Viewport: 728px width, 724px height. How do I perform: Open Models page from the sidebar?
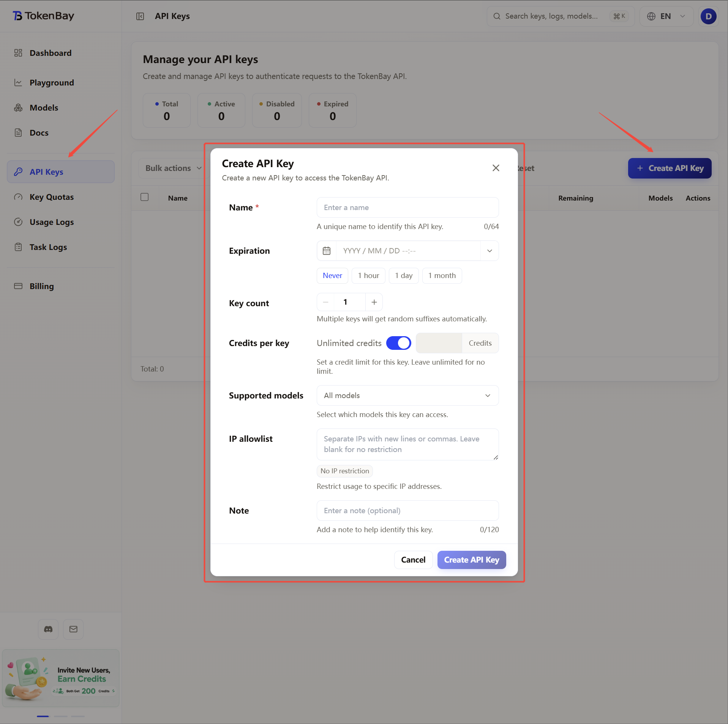61,107
